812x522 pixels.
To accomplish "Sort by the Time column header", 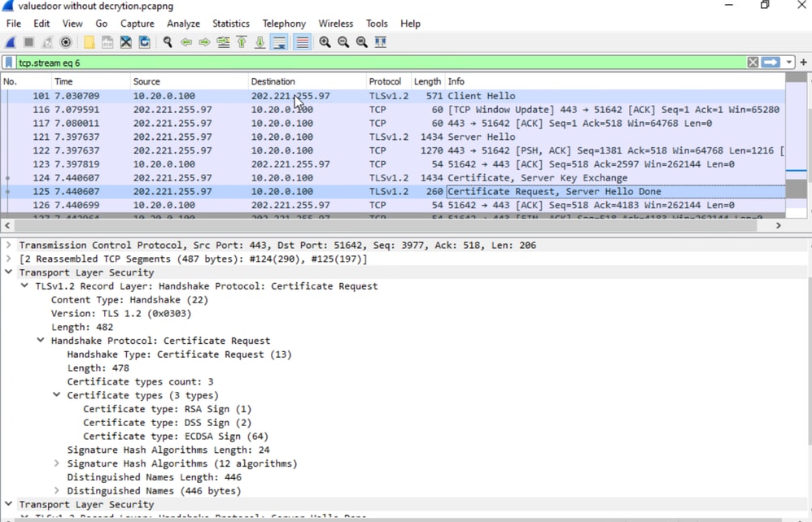I will [x=90, y=82].
